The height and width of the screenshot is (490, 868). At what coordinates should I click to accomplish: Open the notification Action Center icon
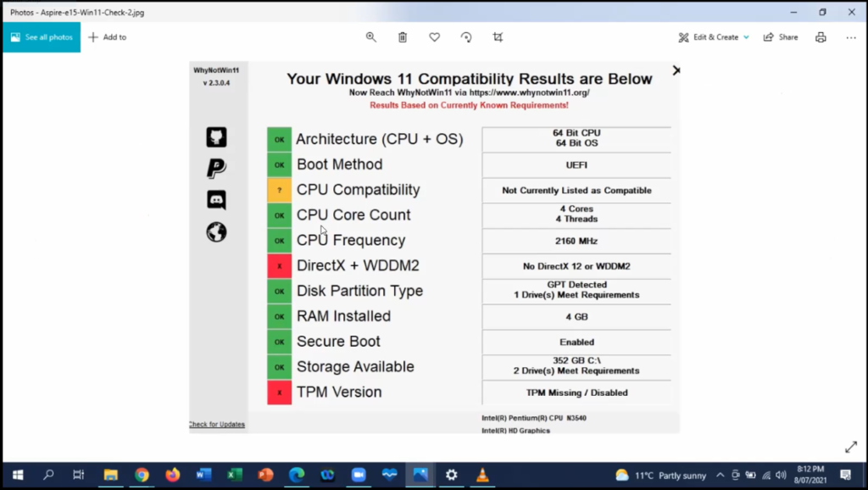(x=845, y=475)
